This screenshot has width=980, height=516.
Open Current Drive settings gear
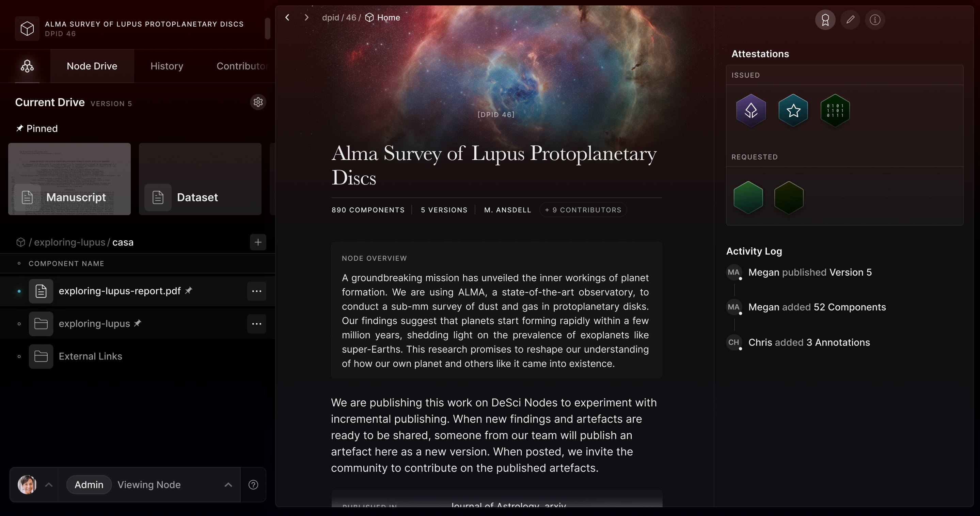(x=258, y=102)
